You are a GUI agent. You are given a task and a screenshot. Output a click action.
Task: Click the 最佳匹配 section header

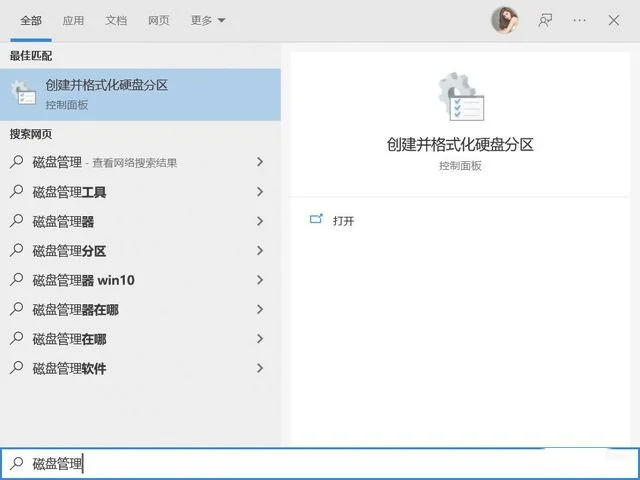click(31, 56)
